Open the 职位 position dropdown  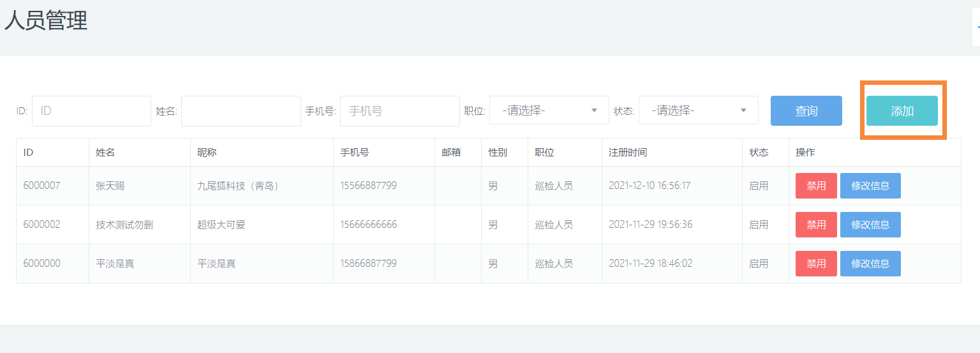coord(549,110)
